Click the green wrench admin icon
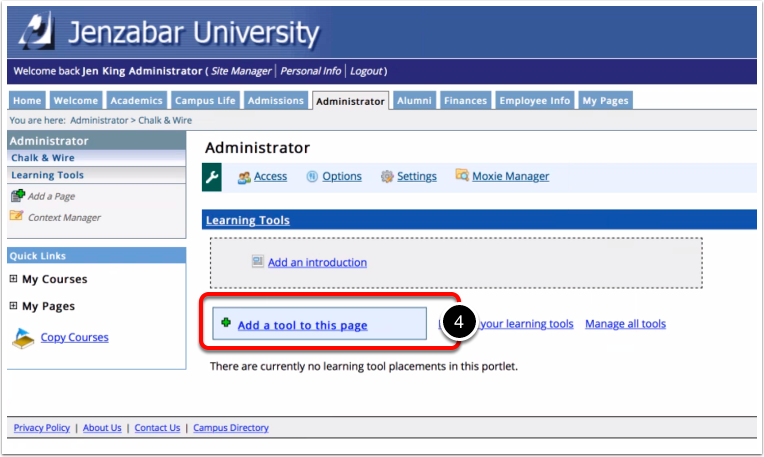 click(211, 177)
